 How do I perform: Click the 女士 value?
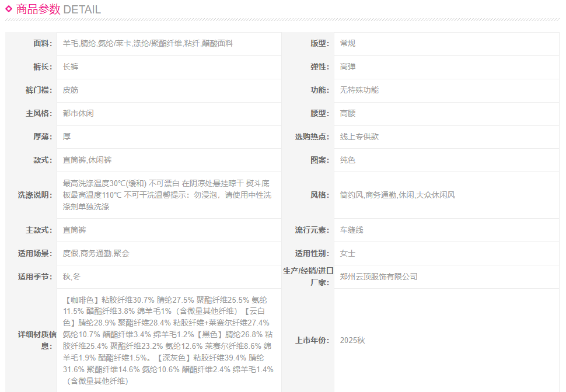point(348,254)
